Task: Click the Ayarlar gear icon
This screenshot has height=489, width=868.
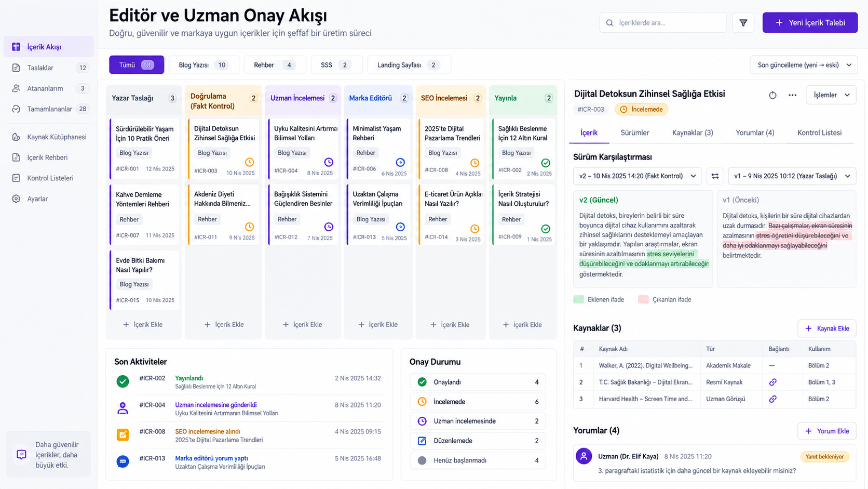Action: coord(16,199)
